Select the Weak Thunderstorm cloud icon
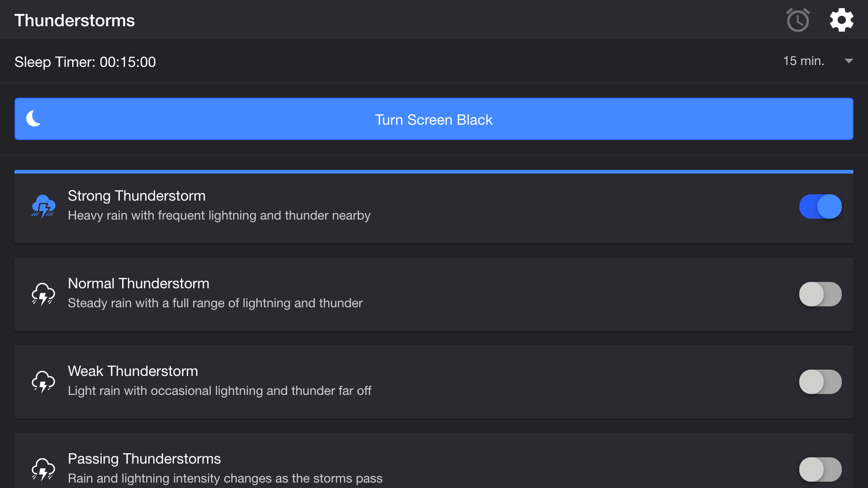Image resolution: width=868 pixels, height=488 pixels. [43, 381]
